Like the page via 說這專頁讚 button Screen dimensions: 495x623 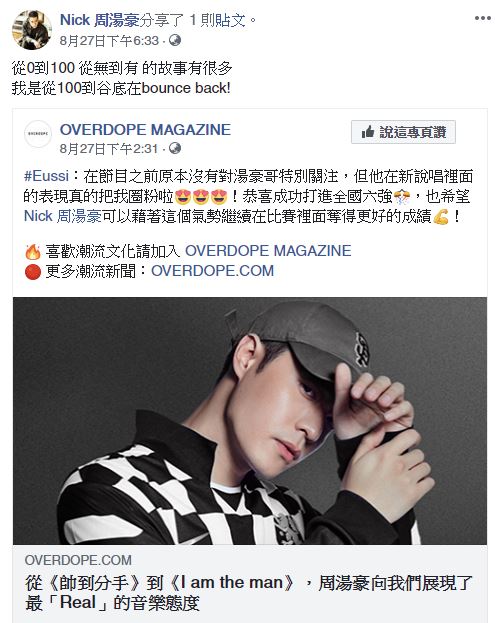click(x=403, y=132)
